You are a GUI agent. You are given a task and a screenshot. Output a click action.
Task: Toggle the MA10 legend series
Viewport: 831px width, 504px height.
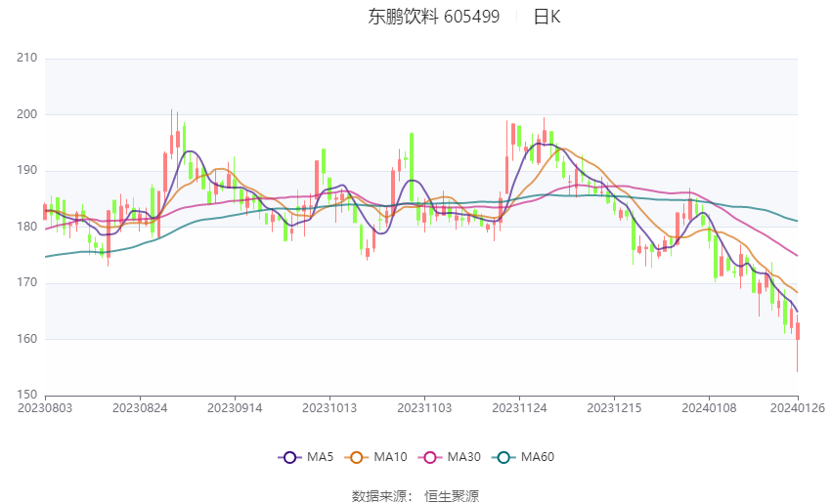(x=375, y=457)
